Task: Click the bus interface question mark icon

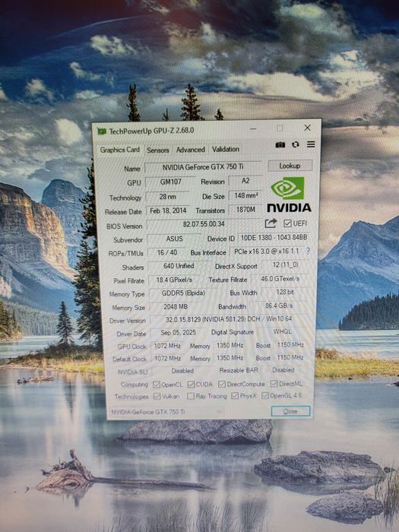Action: point(308,251)
